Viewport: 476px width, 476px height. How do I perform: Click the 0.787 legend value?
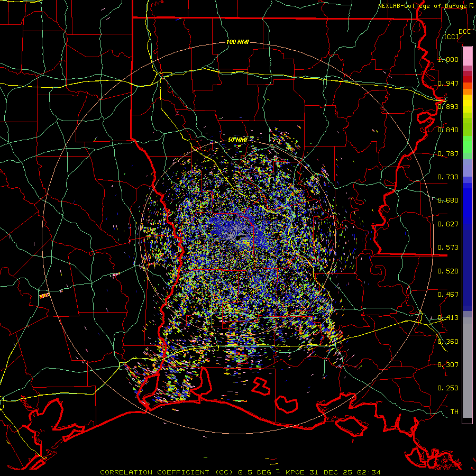tap(448, 153)
